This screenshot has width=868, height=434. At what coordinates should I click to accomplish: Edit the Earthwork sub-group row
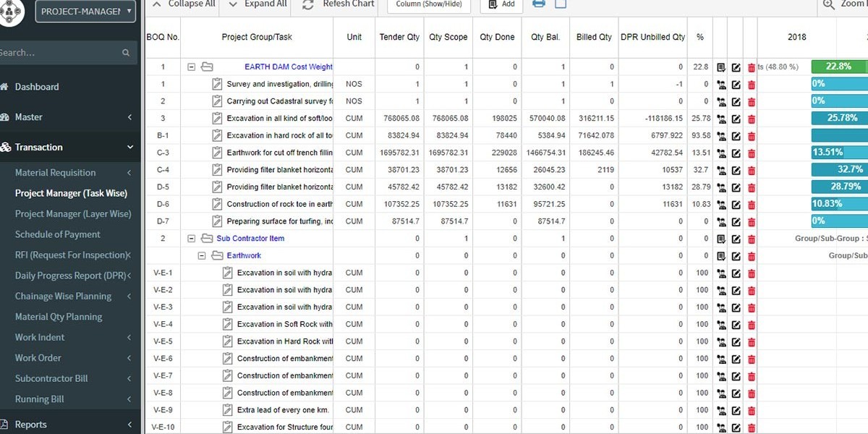(x=736, y=256)
